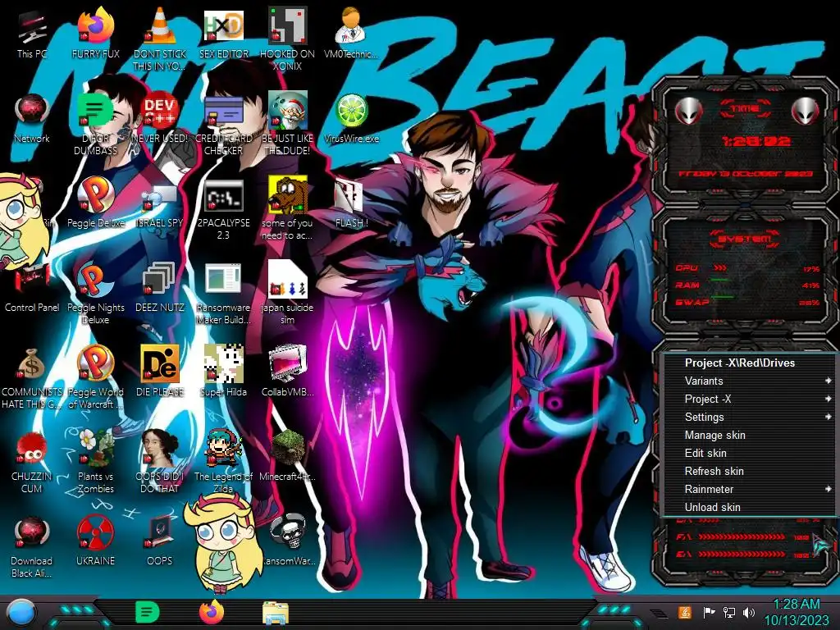Click the RAM usage bar in SYSTEM widget
Viewport: 840px width, 630px height.
tap(719, 281)
